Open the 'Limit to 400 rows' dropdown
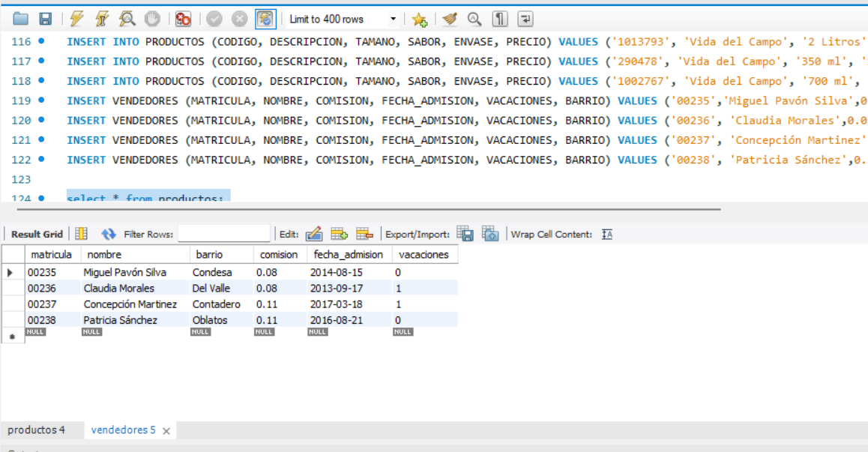 click(343, 19)
